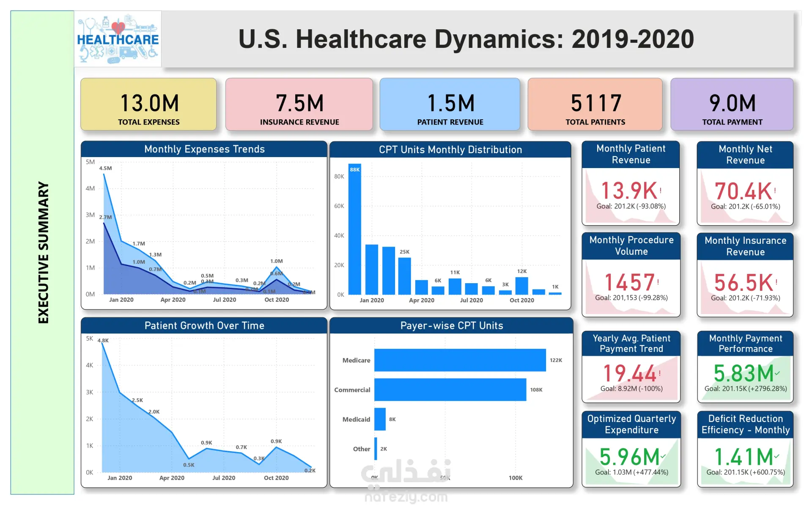812x505 pixels.
Task: Click green checkmark on Monthly Payment Performance
Action: tap(777, 373)
